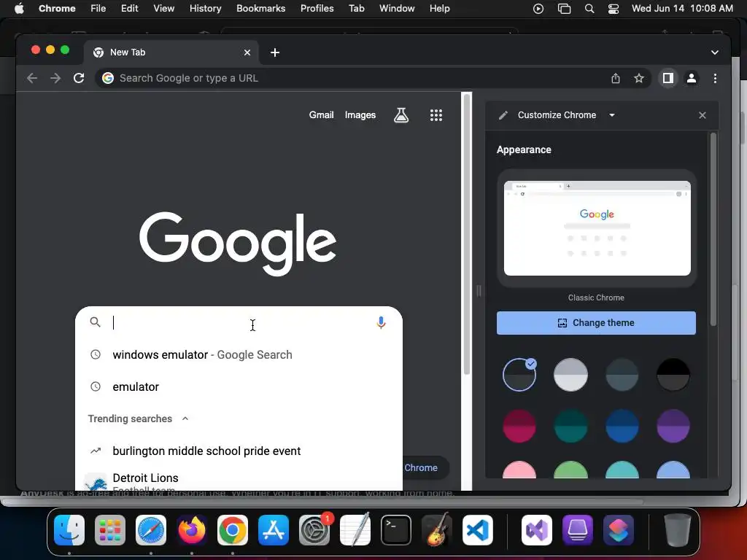Screen dimensions: 747x560
Task: Open the Search Labs flask icon
Action: click(x=401, y=114)
